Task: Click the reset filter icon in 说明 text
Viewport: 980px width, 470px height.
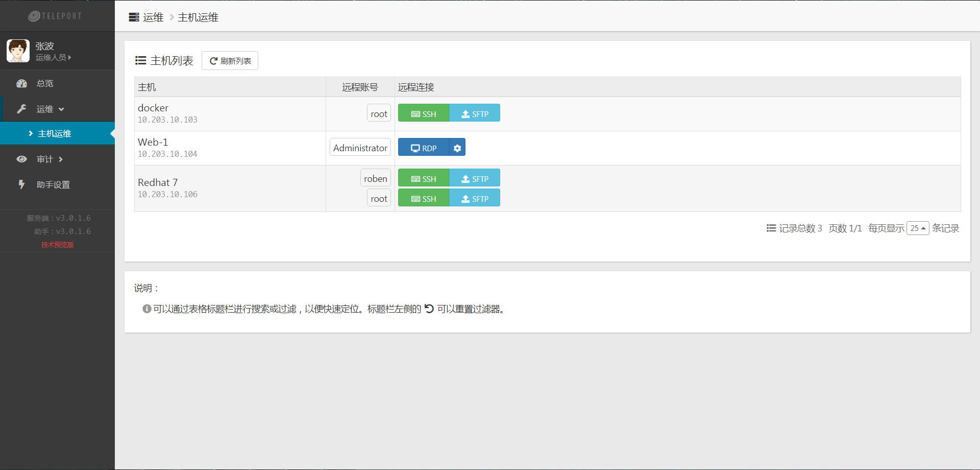Action: pyautogui.click(x=429, y=309)
